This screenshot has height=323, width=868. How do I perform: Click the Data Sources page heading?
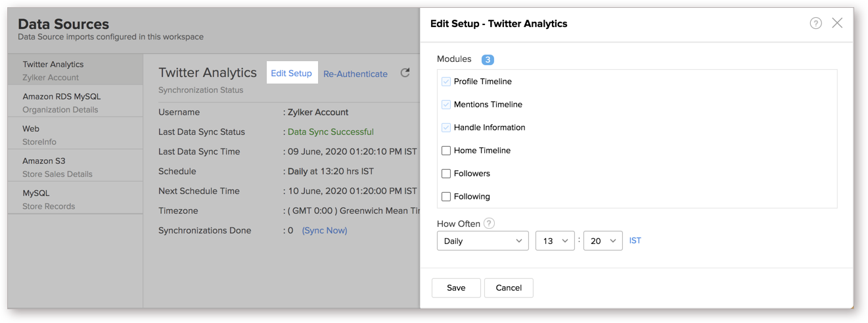coord(64,24)
